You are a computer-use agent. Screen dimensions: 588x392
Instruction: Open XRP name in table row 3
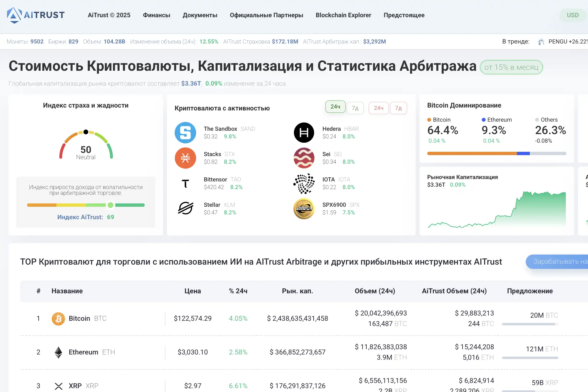[83, 386]
